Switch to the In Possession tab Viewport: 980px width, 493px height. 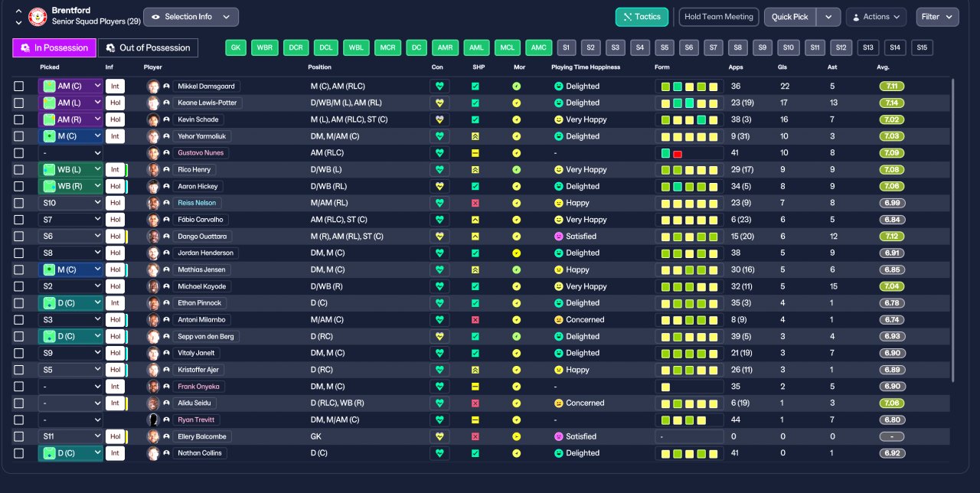click(x=54, y=47)
